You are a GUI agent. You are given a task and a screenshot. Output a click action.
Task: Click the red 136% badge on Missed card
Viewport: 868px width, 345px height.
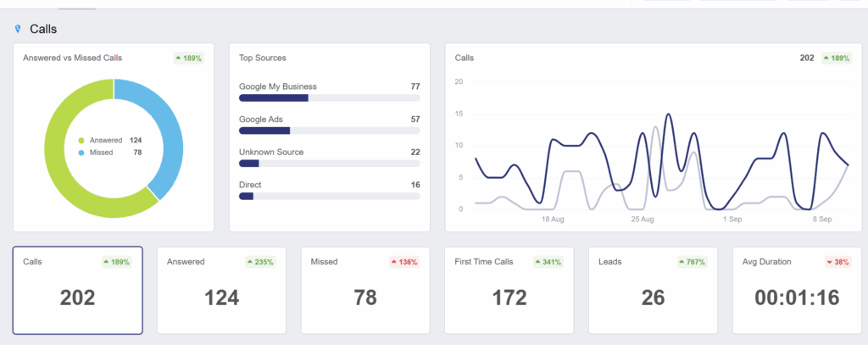coord(404,262)
